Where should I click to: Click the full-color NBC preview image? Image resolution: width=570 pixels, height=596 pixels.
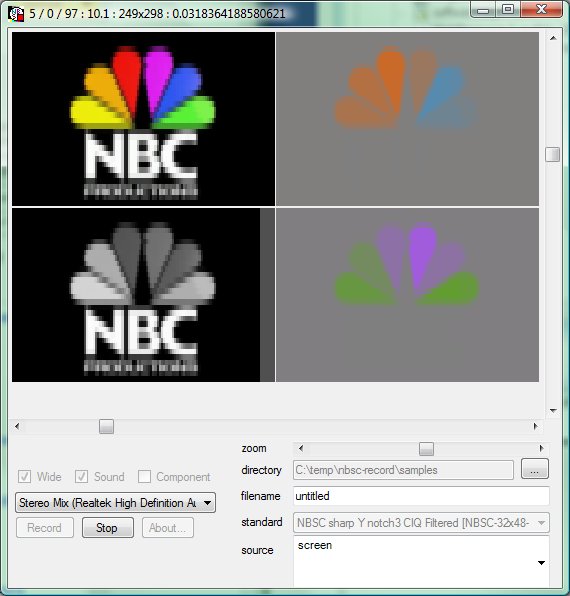point(143,119)
